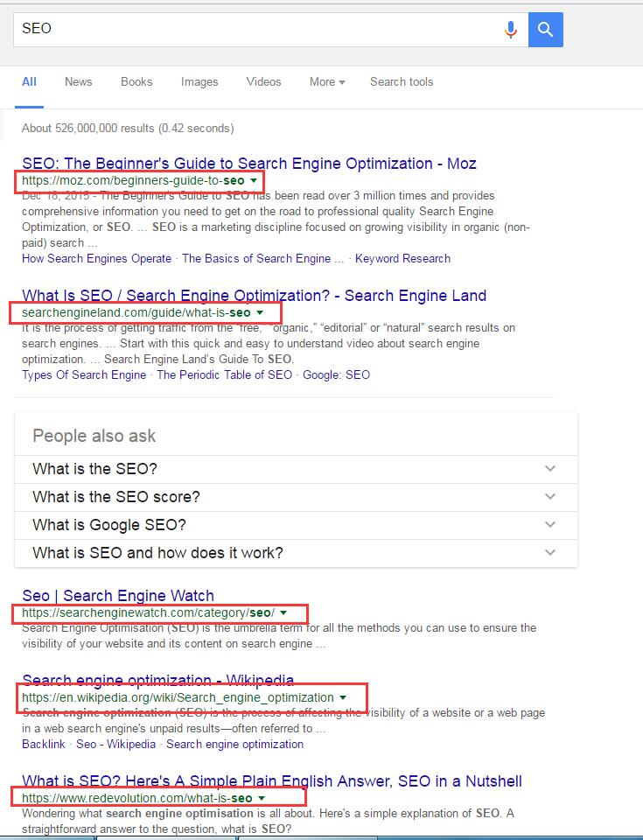The height and width of the screenshot is (840, 643).
Task: Click the green searchengineland.com/guide/what-is-seo URL
Action: click(x=136, y=313)
